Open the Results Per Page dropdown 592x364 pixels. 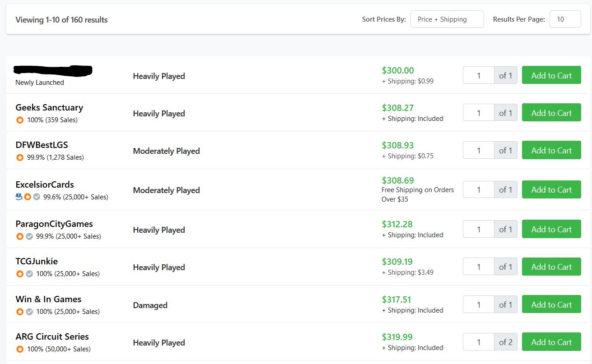coord(564,19)
